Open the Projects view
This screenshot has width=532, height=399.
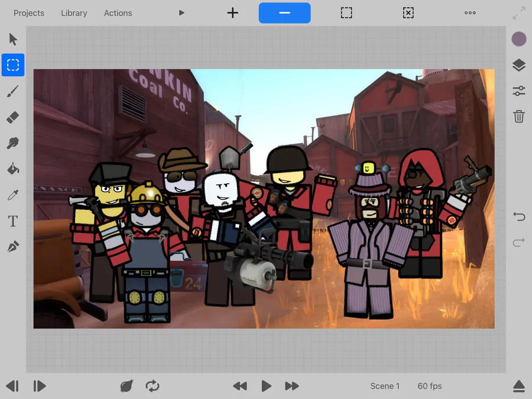click(x=29, y=13)
